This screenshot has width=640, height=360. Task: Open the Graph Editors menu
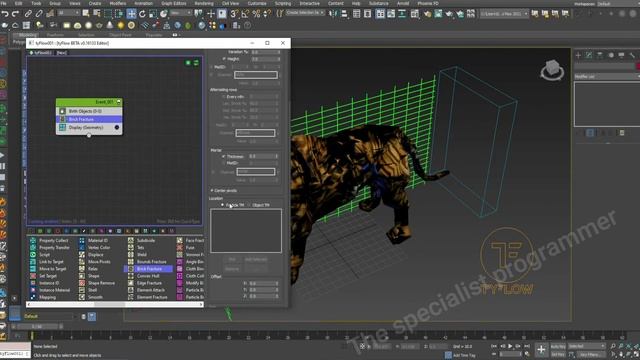[x=173, y=3]
